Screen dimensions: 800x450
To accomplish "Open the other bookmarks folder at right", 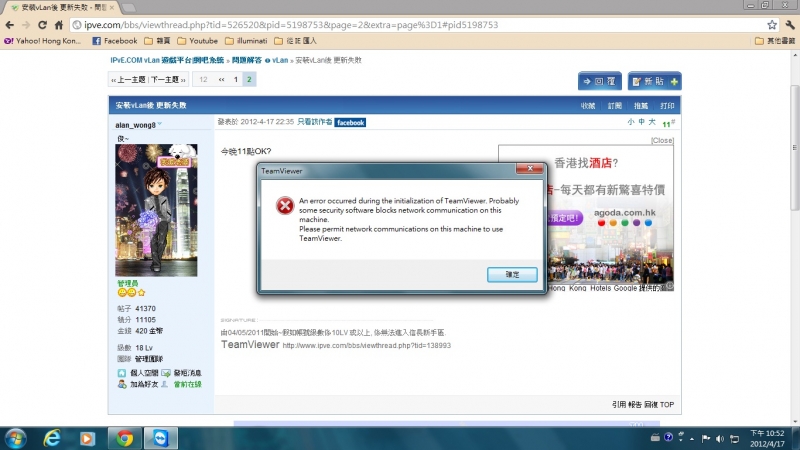I will [775, 41].
